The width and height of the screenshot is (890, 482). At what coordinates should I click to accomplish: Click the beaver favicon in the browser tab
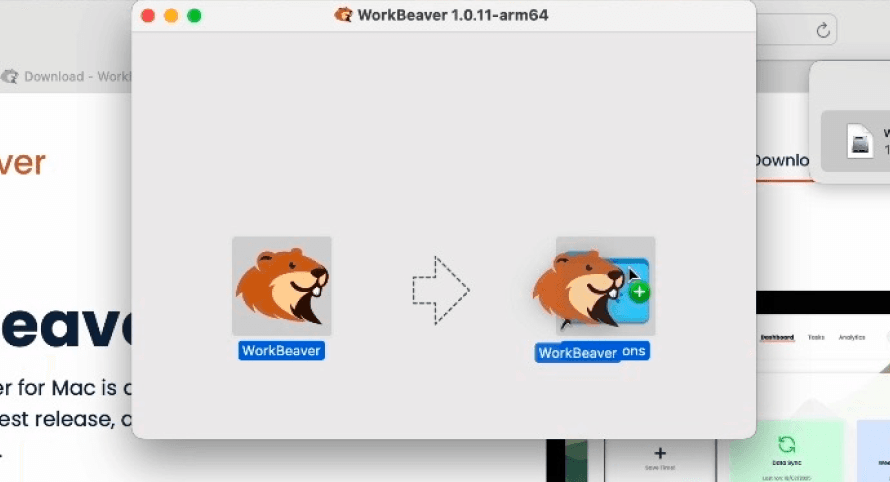click(10, 77)
